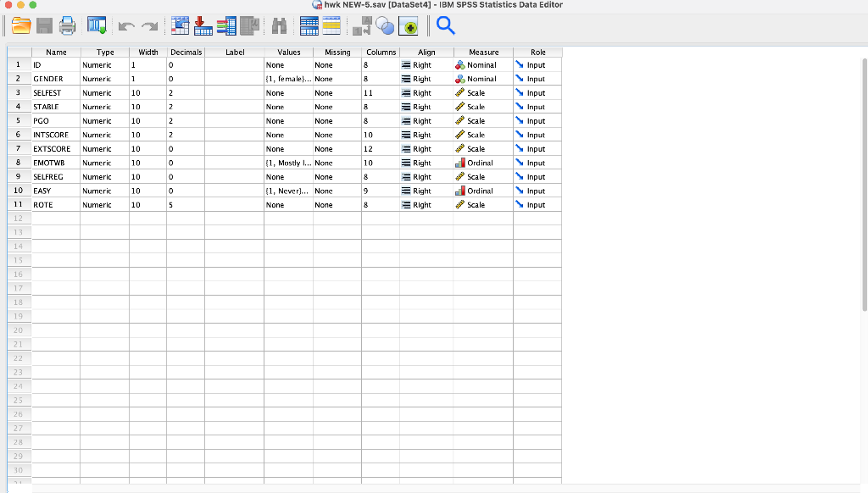Find data using the binoculars tool
Viewport: 868px width, 493px height.
click(x=278, y=26)
